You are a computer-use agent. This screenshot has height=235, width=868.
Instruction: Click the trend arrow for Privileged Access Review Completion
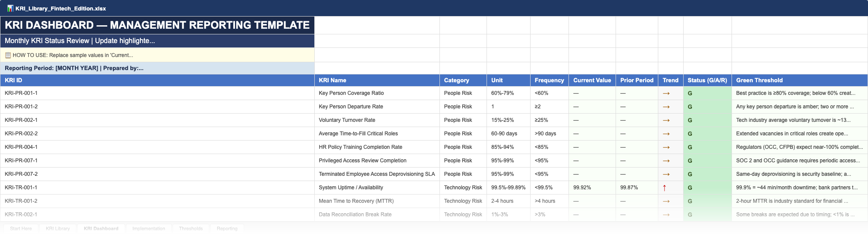(x=666, y=161)
